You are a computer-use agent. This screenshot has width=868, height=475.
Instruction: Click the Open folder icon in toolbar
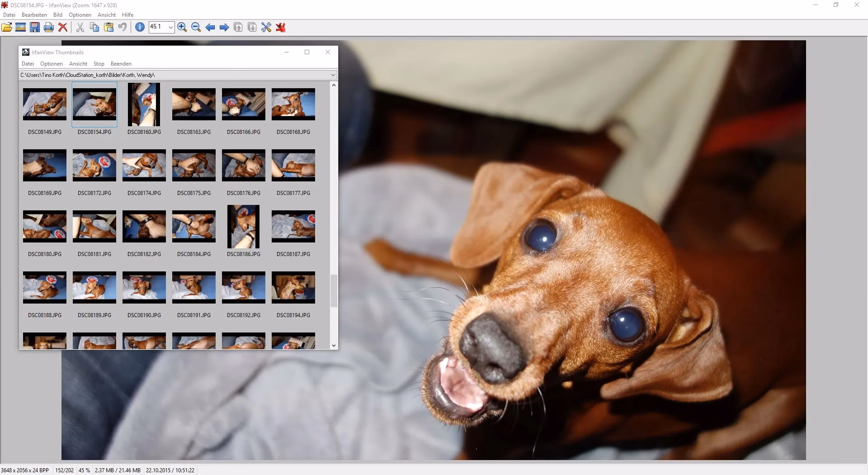7,27
